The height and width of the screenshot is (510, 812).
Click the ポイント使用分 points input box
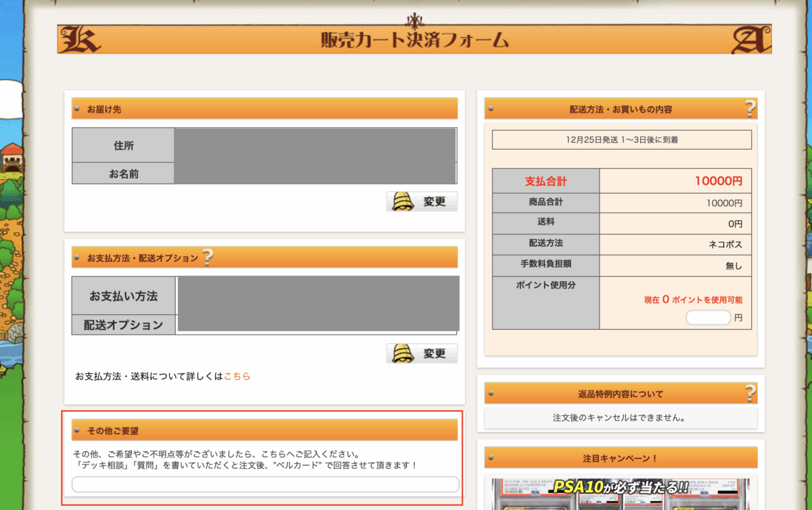point(708,318)
